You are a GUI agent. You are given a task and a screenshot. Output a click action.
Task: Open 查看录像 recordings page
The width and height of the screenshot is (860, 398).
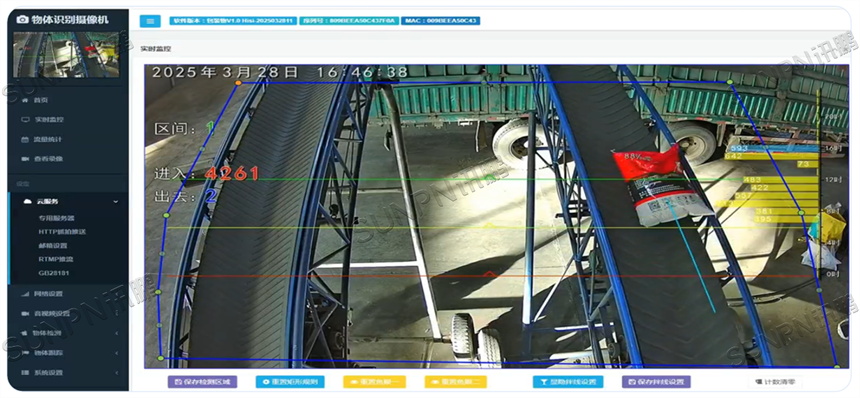pos(48,158)
